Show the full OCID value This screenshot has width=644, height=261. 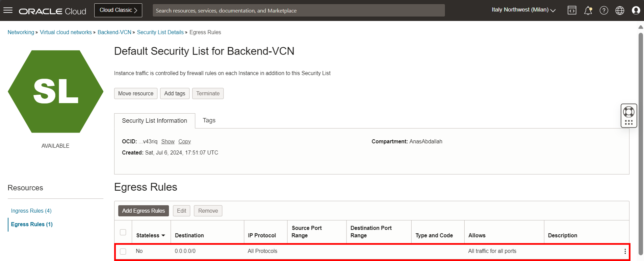(168, 141)
